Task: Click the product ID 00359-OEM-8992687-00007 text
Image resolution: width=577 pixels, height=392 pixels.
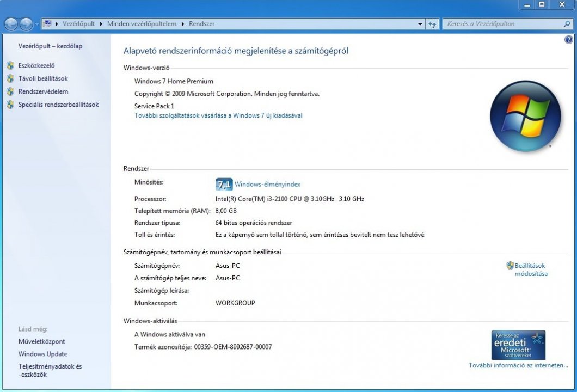Action: pyautogui.click(x=233, y=347)
